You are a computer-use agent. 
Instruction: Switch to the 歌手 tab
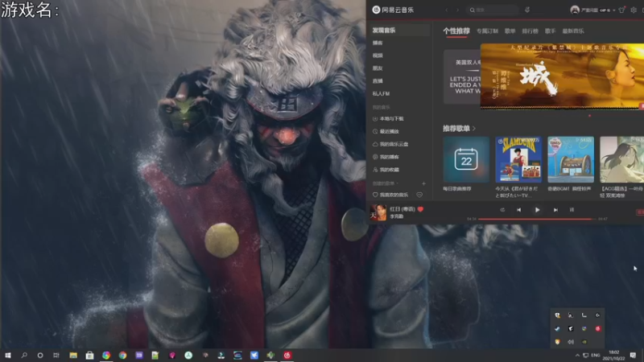pyautogui.click(x=550, y=31)
